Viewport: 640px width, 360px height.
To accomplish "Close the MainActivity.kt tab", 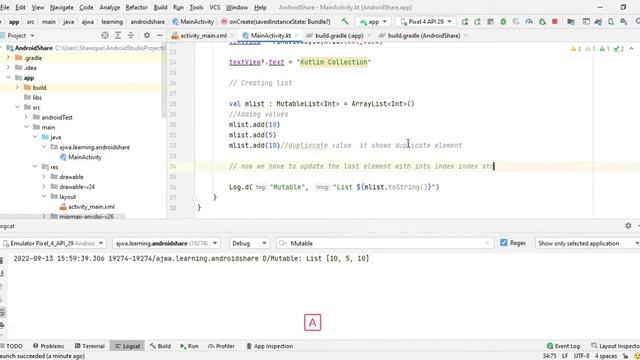I will click(x=296, y=36).
